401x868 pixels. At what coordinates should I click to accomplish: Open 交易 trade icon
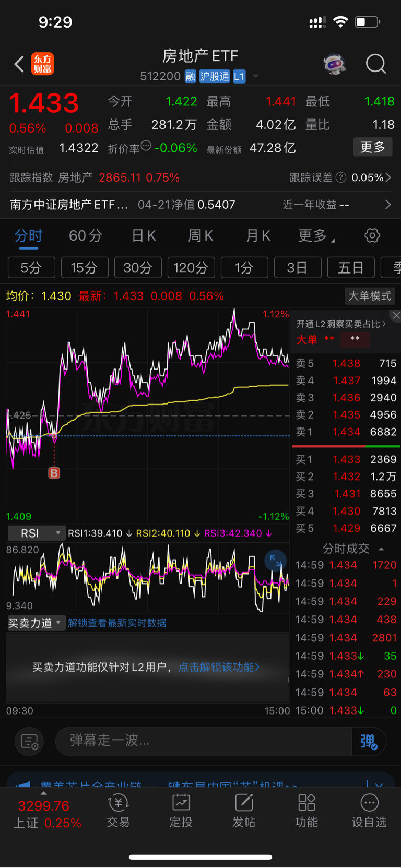tap(118, 811)
